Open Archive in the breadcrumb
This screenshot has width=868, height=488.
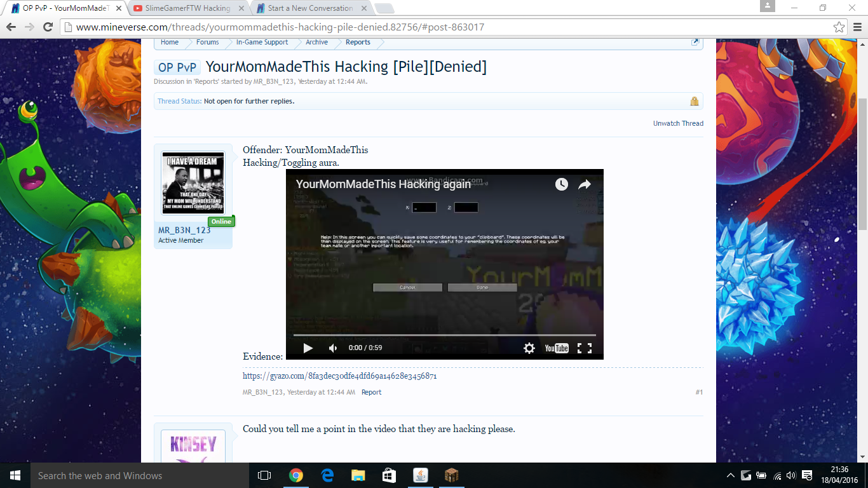[x=316, y=42]
